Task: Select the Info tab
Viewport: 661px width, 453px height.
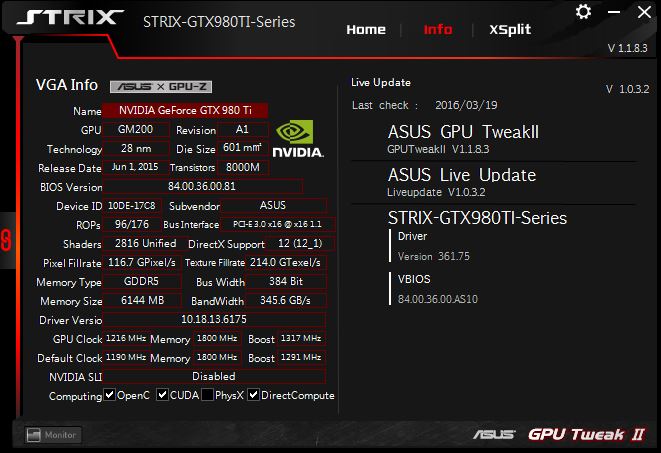Action: click(x=438, y=29)
